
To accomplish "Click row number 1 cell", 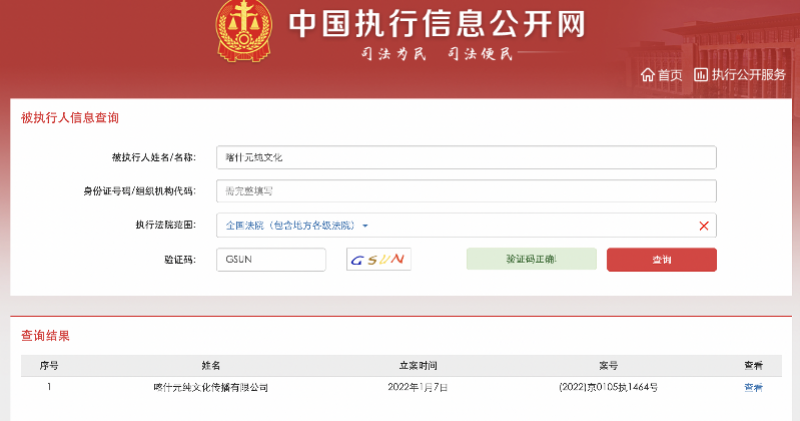I will point(49,387).
